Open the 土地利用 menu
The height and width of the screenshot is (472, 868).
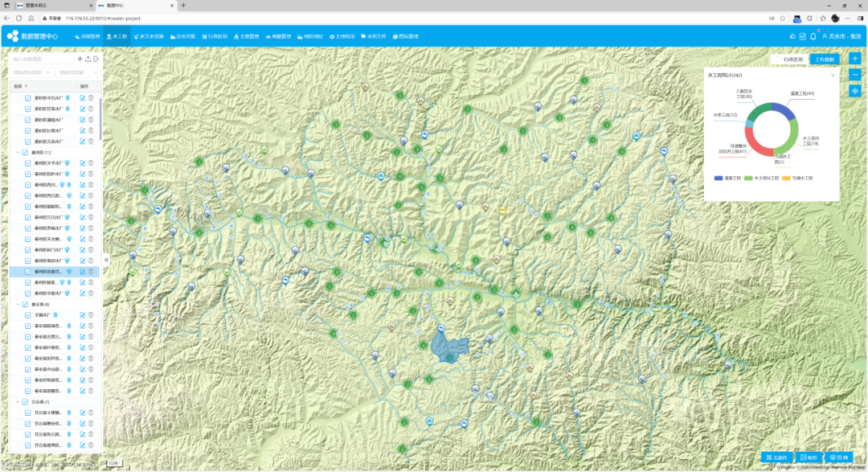tap(342, 36)
